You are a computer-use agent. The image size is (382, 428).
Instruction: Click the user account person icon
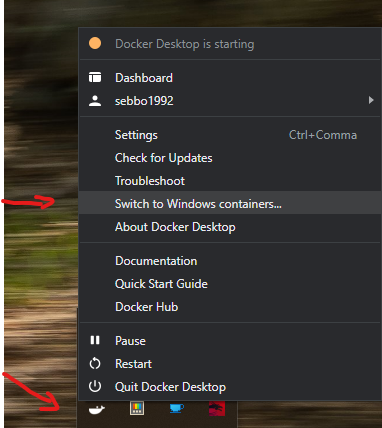[x=95, y=101]
